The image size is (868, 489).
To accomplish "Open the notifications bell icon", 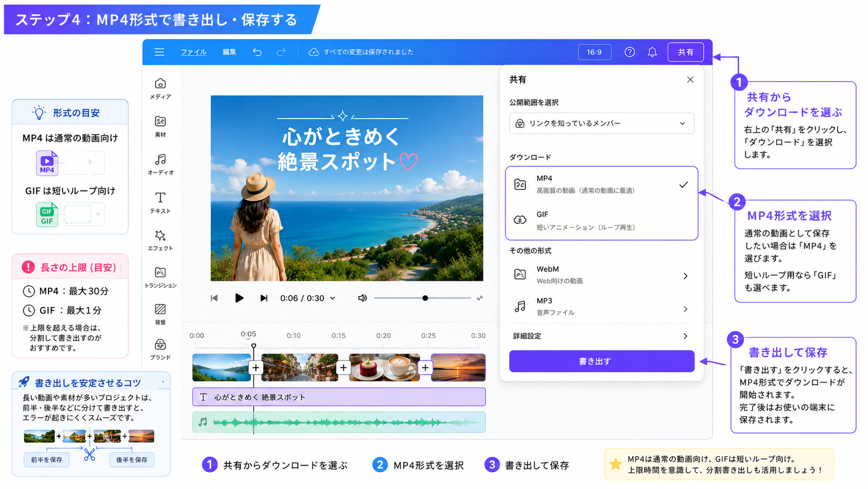I will click(652, 52).
